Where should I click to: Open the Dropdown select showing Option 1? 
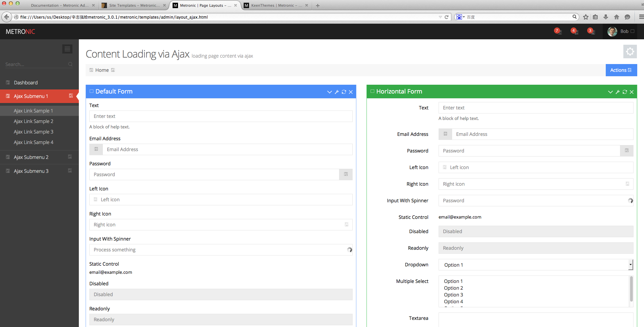pos(535,265)
